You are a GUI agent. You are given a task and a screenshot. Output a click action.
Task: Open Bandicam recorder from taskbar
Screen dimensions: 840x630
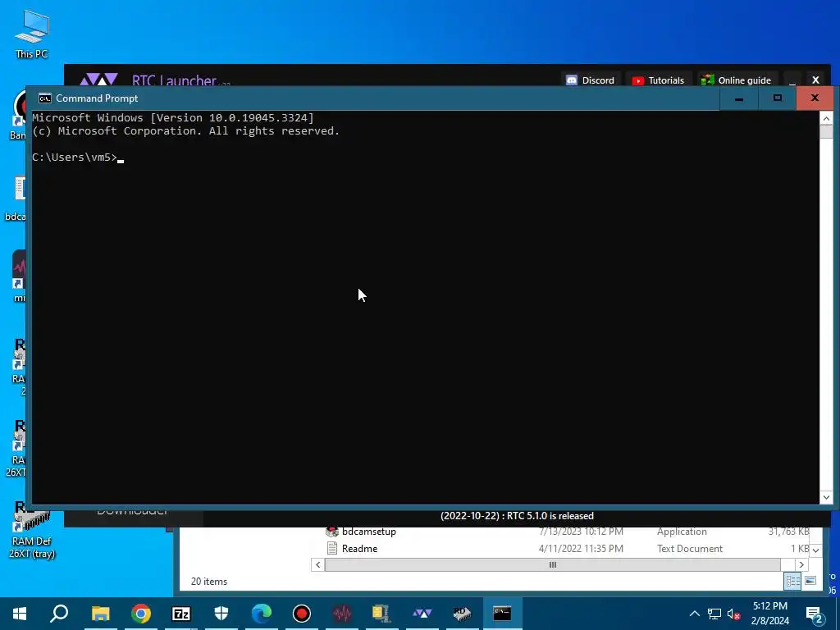point(302,614)
